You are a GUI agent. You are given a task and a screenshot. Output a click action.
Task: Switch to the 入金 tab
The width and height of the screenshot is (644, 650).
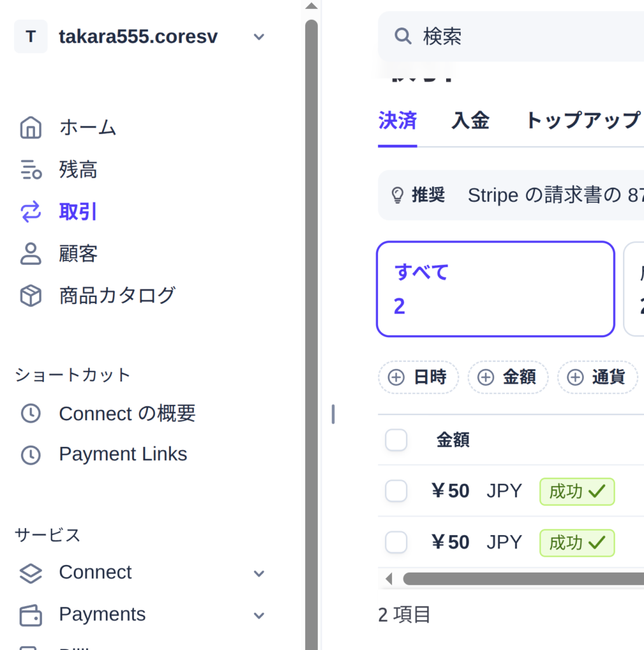click(x=470, y=121)
